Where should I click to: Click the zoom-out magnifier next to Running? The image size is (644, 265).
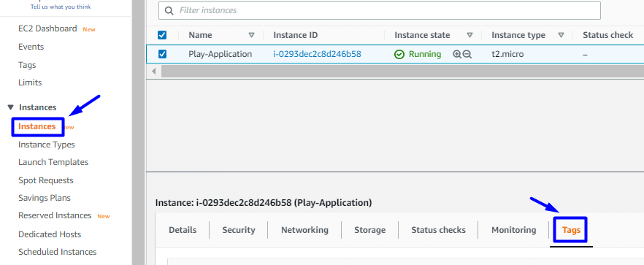467,54
